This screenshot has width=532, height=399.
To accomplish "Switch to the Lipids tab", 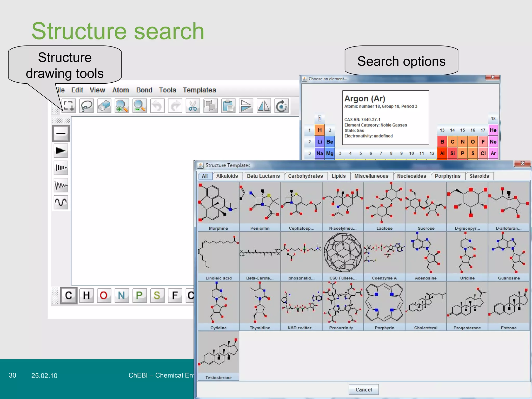I will (x=339, y=176).
